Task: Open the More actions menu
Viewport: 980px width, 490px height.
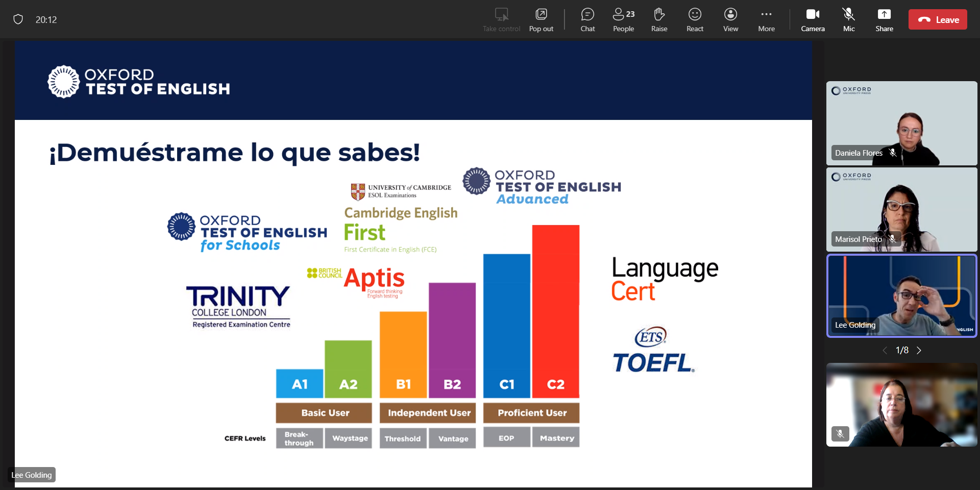Action: pyautogui.click(x=766, y=20)
